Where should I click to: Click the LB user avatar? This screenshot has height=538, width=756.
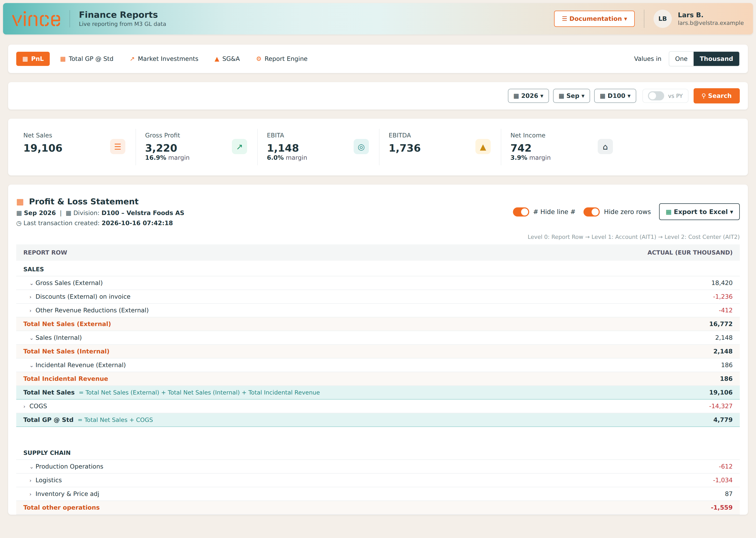[x=662, y=19]
